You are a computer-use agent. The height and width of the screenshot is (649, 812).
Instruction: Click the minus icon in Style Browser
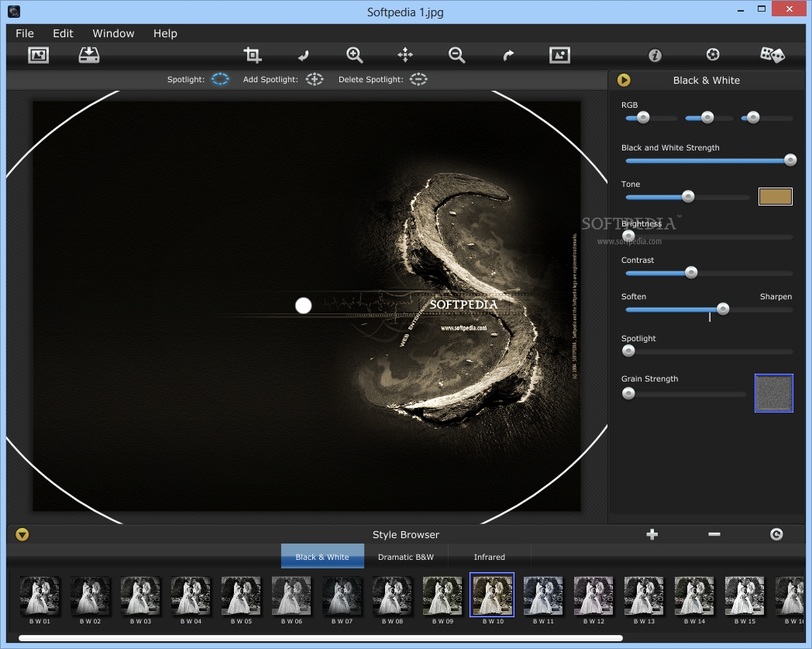tap(714, 534)
